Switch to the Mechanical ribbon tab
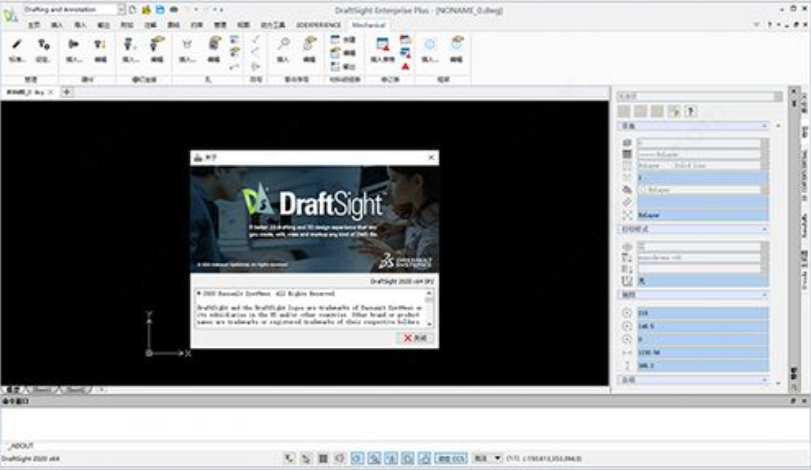This screenshot has width=811, height=470. [x=368, y=25]
